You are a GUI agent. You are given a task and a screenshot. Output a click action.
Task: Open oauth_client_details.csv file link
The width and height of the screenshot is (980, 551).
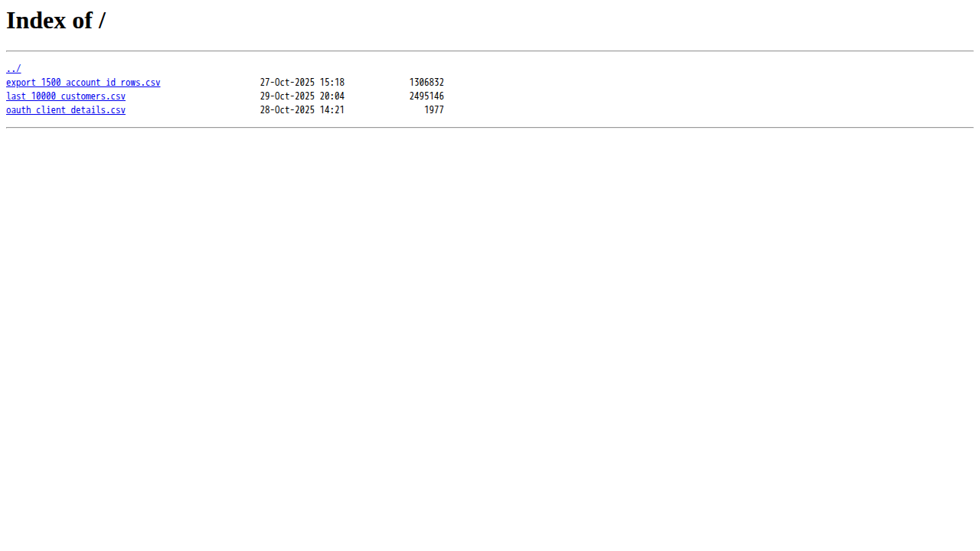coord(66,110)
